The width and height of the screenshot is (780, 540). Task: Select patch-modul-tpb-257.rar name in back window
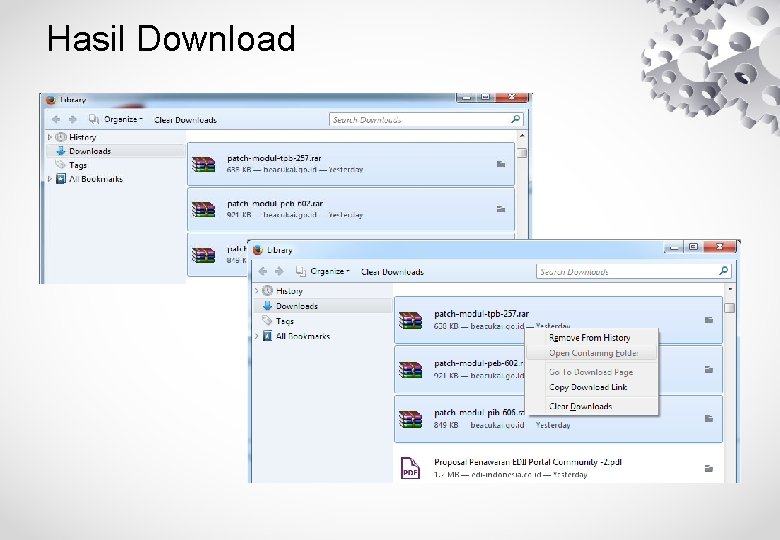coord(274,158)
